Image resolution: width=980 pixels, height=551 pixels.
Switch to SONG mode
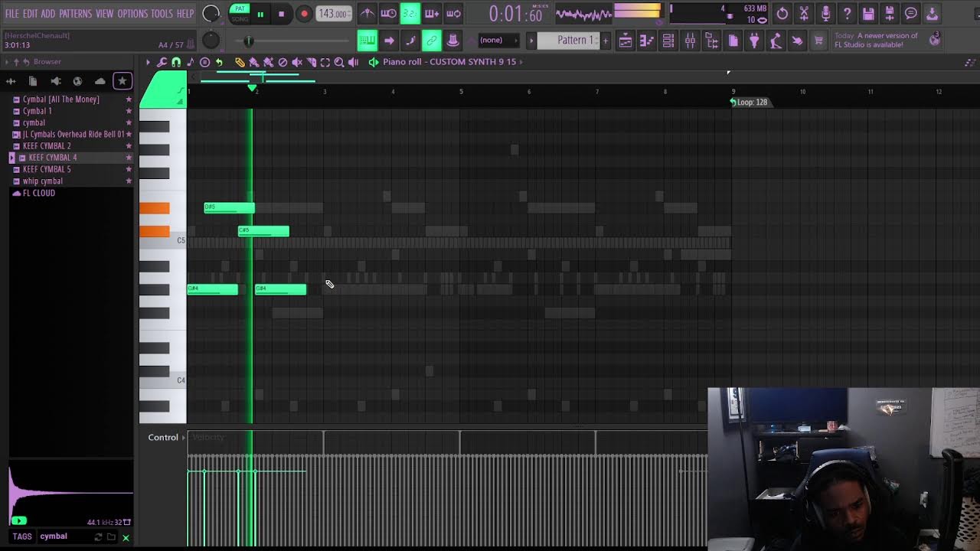click(240, 18)
